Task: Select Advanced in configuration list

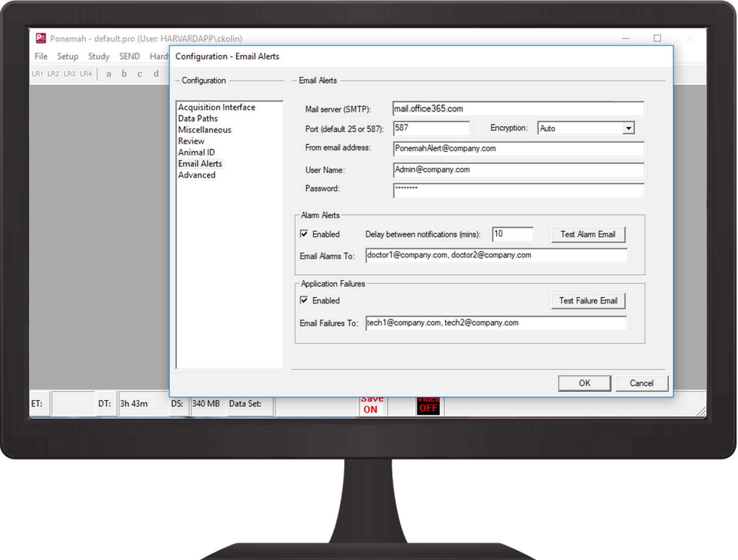Action: (x=197, y=175)
